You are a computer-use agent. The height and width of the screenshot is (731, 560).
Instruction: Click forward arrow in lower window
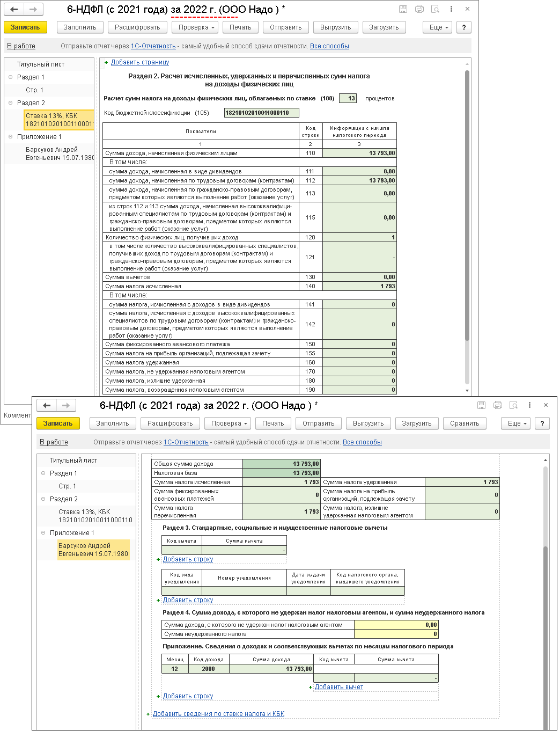pos(65,405)
